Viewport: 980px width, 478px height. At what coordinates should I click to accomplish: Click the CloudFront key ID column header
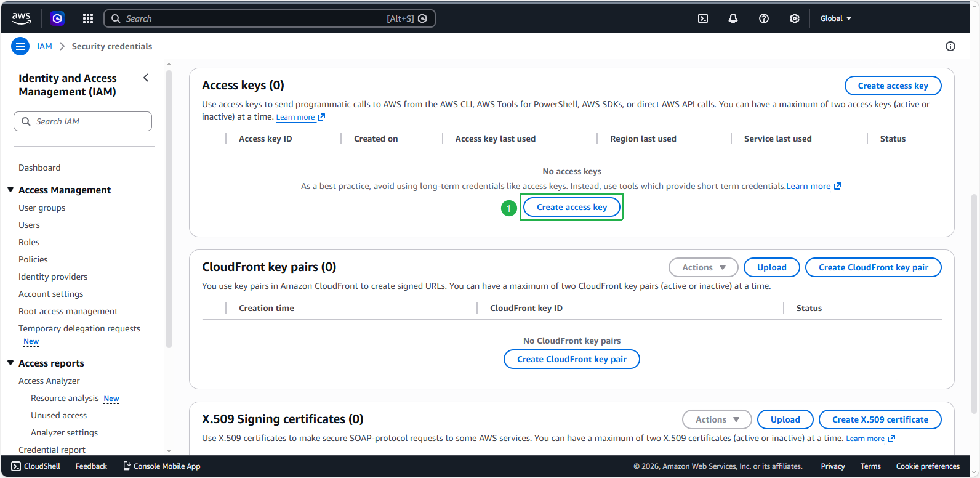(526, 308)
